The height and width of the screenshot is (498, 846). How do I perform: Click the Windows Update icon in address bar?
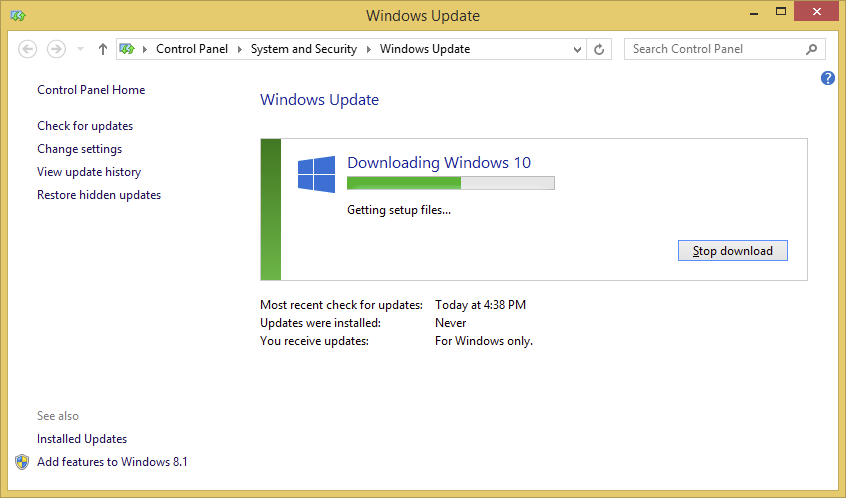point(127,49)
